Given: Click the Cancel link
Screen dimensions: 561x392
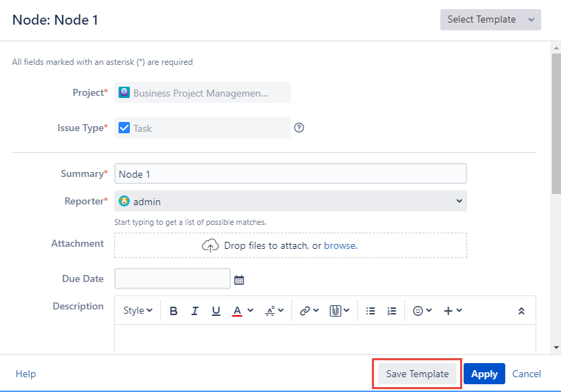Looking at the screenshot, I should point(526,374).
